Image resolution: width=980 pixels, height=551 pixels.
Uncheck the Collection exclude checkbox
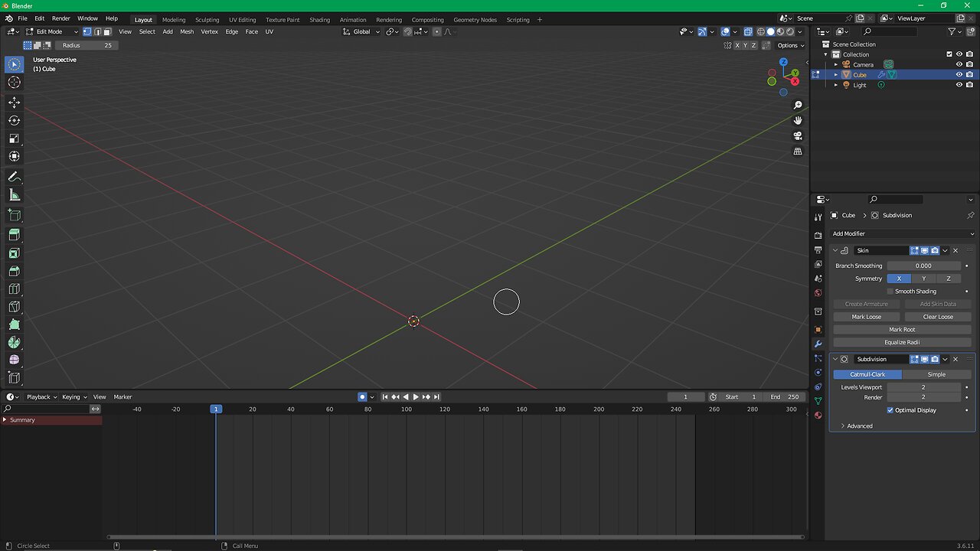(949, 54)
